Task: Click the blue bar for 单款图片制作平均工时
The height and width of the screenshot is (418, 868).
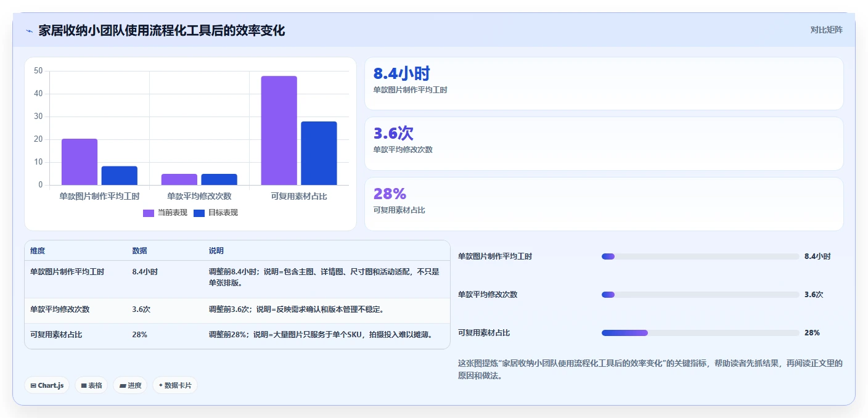Action: coord(120,176)
